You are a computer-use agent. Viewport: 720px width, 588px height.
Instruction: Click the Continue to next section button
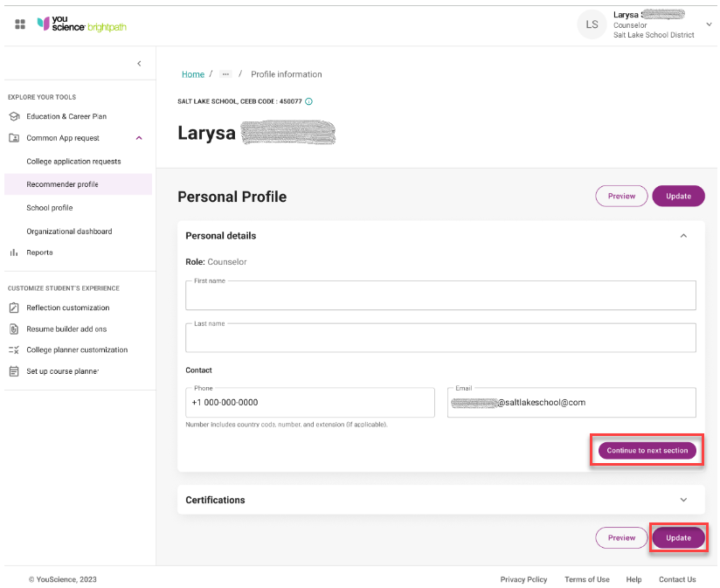tap(646, 450)
